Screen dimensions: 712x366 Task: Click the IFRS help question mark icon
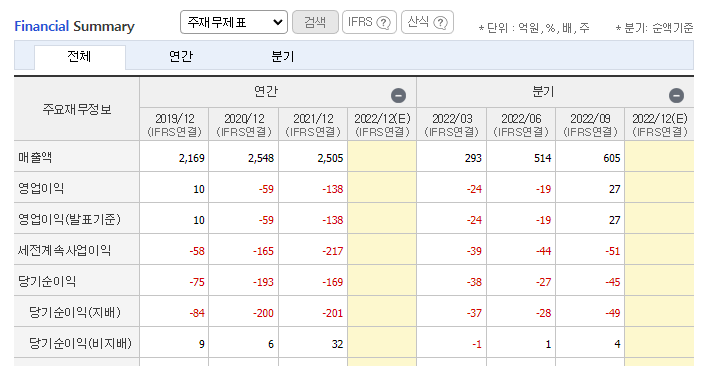point(384,22)
